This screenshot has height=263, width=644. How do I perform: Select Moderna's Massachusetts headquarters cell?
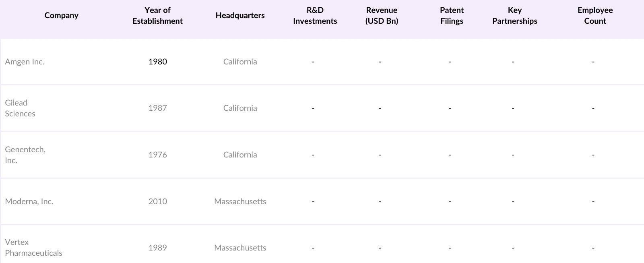point(240,201)
